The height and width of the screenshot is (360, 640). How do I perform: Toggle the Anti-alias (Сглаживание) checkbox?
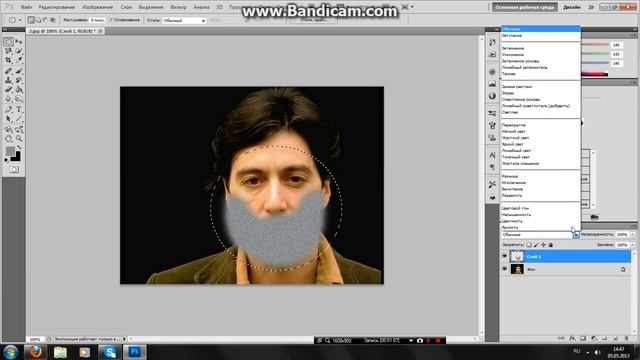111,20
